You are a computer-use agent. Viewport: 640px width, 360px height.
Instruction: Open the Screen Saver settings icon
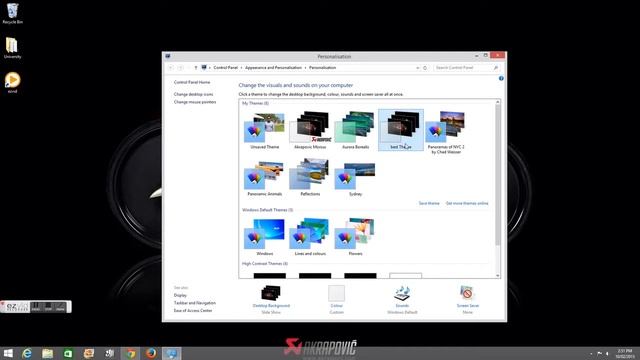point(467,293)
